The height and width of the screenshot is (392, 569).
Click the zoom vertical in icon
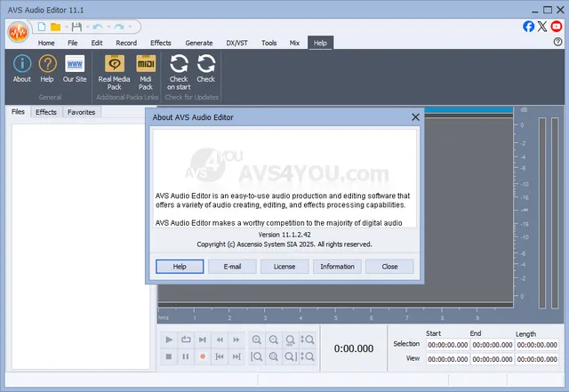[308, 340]
